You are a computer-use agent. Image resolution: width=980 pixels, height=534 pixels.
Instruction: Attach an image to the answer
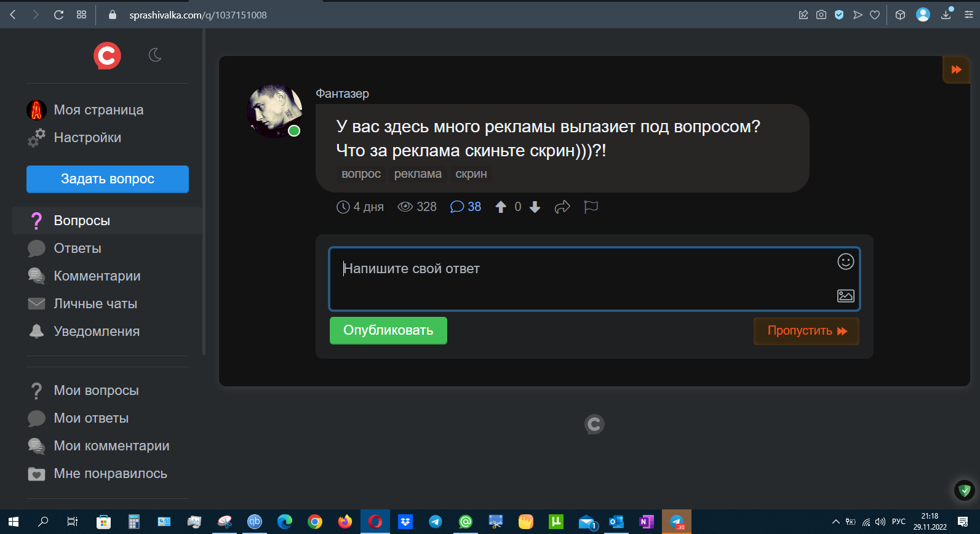point(846,296)
